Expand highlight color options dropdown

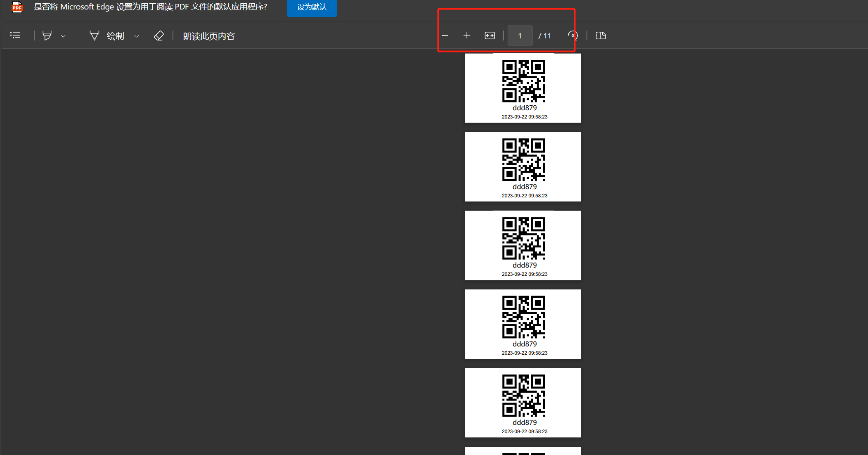pos(63,36)
